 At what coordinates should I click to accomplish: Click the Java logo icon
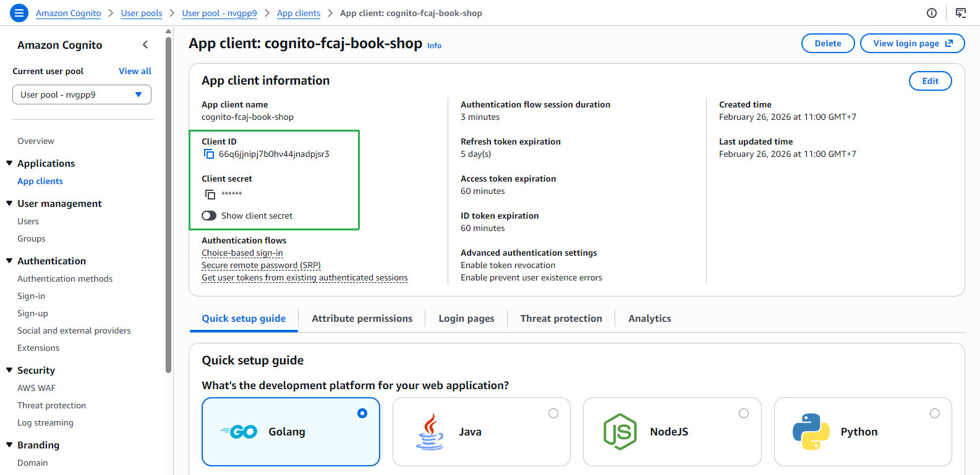pyautogui.click(x=430, y=432)
